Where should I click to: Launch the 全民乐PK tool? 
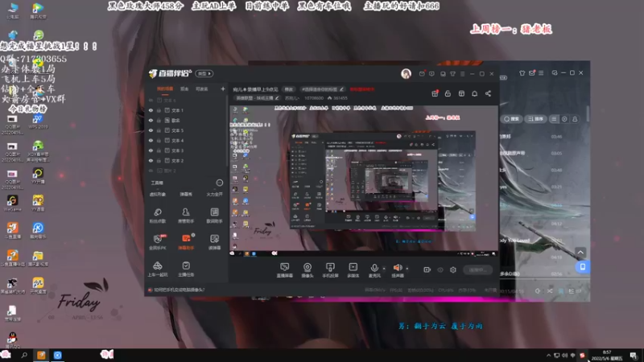157,242
